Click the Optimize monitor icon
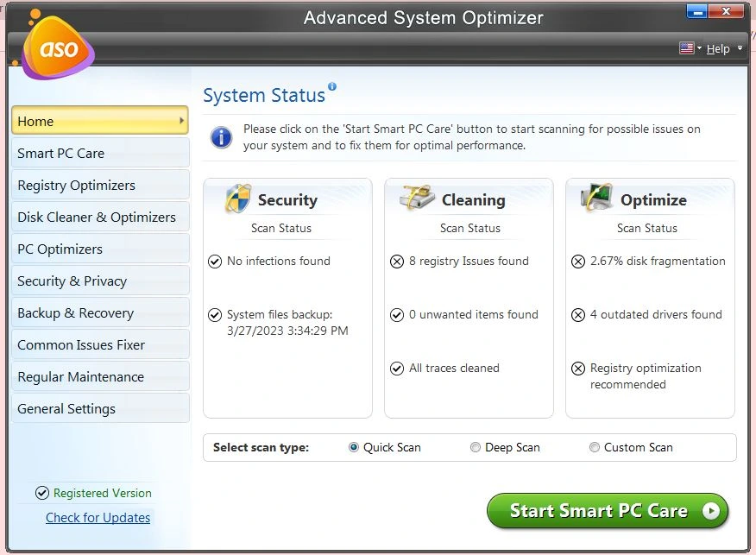This screenshot has height=555, width=756. tap(596, 198)
